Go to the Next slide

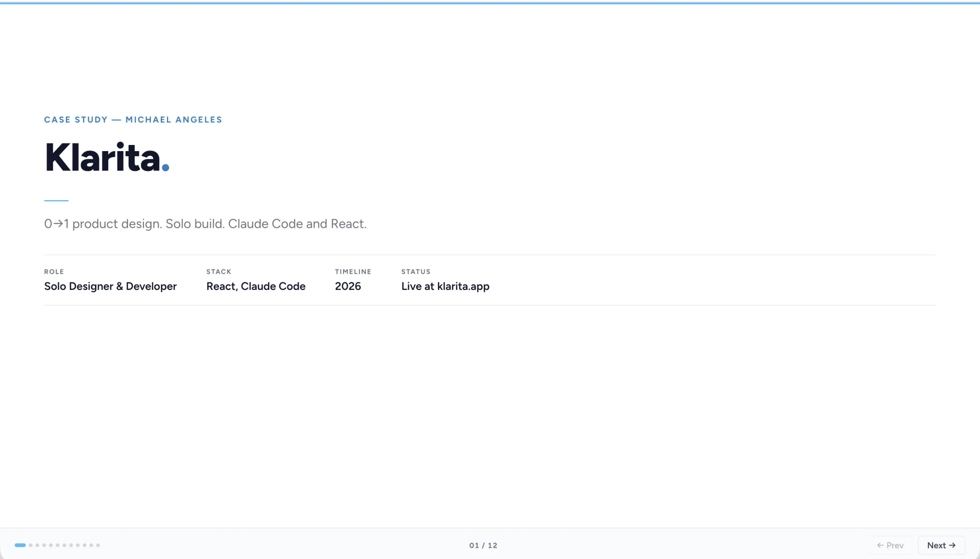point(941,545)
